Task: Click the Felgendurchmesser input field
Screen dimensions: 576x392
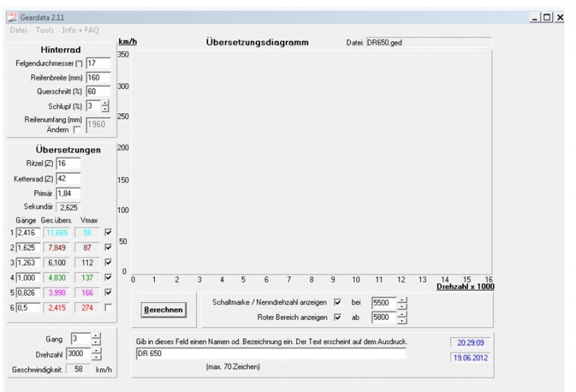Action: 97,63
